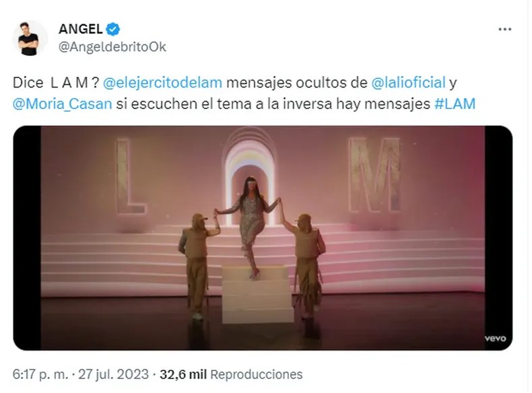Open the @lalioficial mention link

[408, 82]
